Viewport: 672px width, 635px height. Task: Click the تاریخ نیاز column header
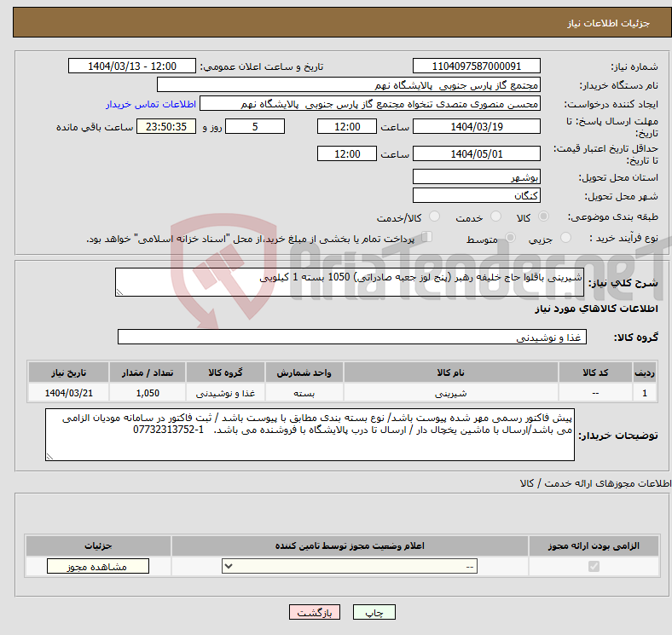point(68,372)
